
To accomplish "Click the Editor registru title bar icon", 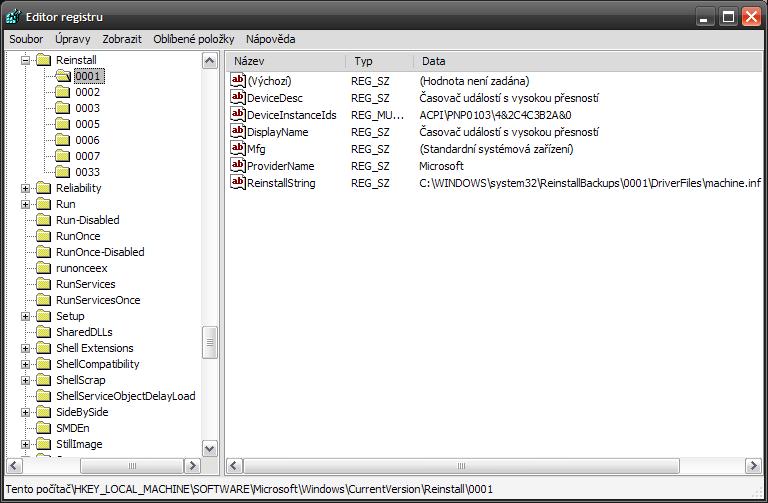I will (13, 17).
